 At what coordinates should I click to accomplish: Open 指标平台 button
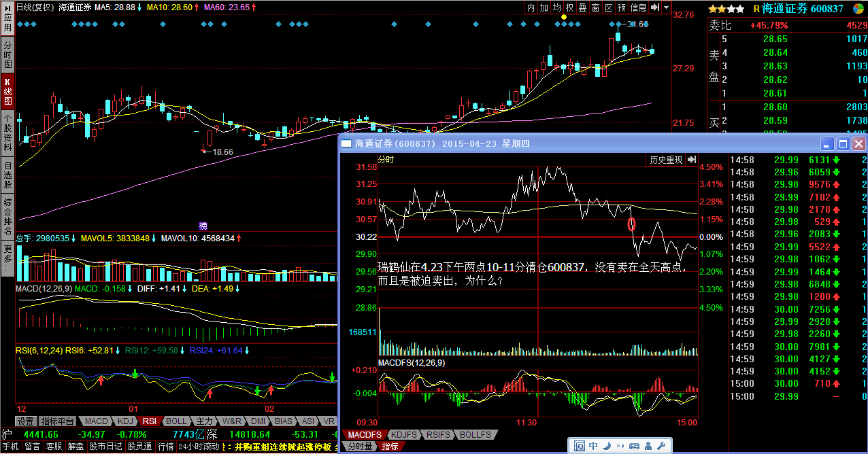click(x=57, y=421)
